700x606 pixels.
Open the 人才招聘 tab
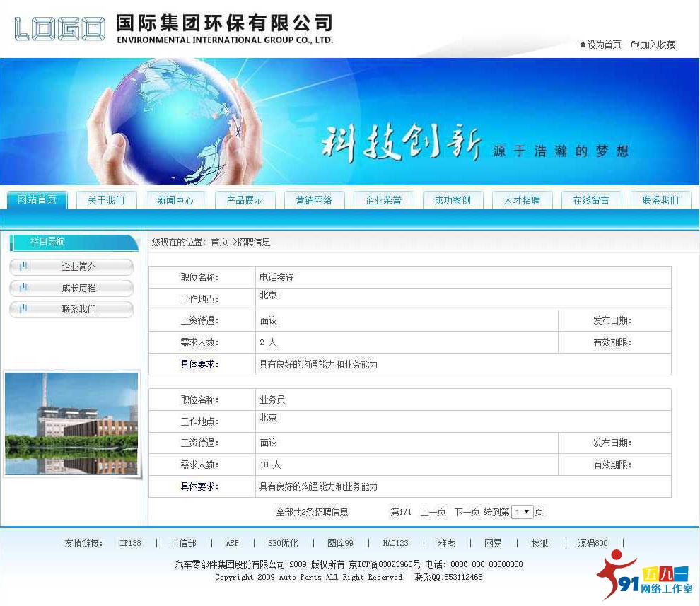522,200
